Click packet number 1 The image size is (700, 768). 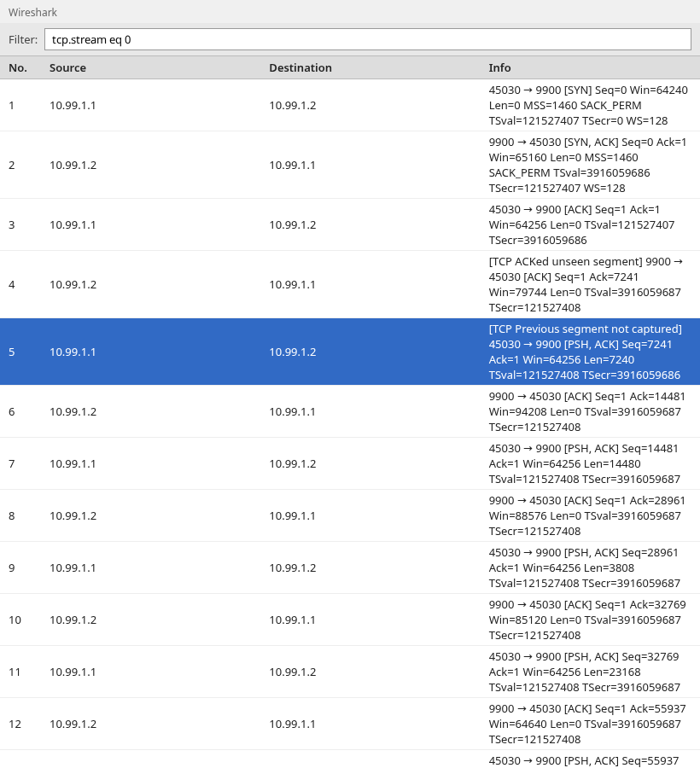(11, 105)
